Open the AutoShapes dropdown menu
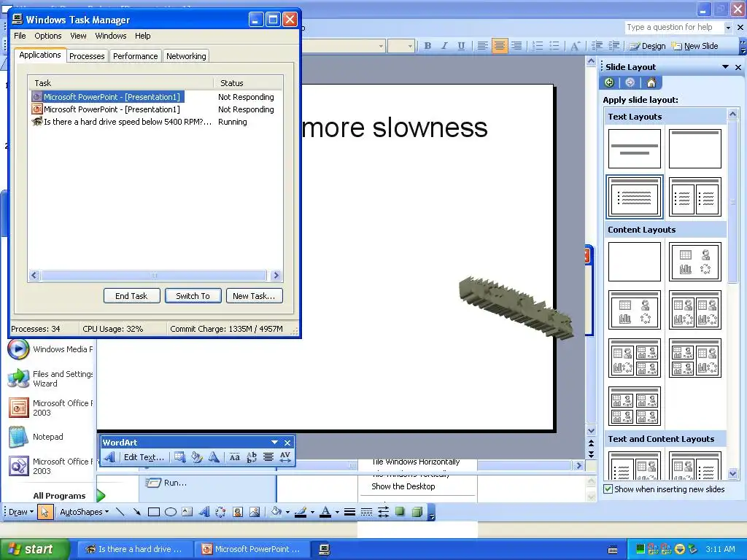The height and width of the screenshot is (560, 747). 84,512
